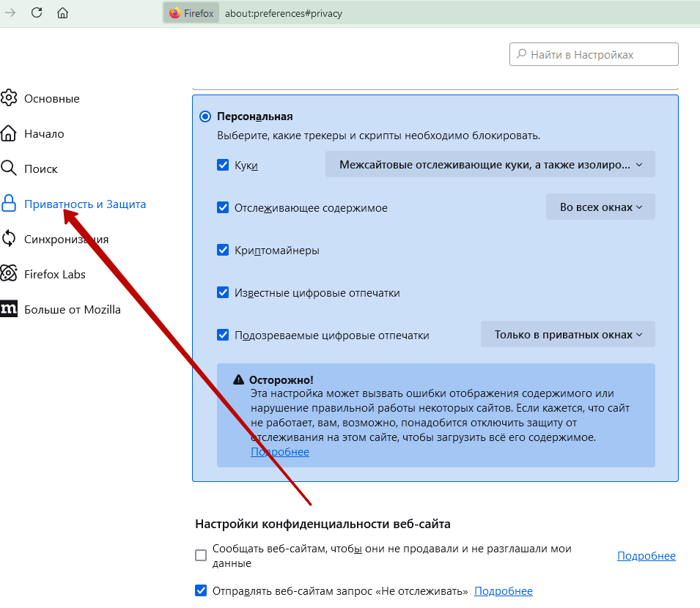Viewport: 700px width, 608px height.
Task: Click the browser reload icon
Action: (37, 12)
